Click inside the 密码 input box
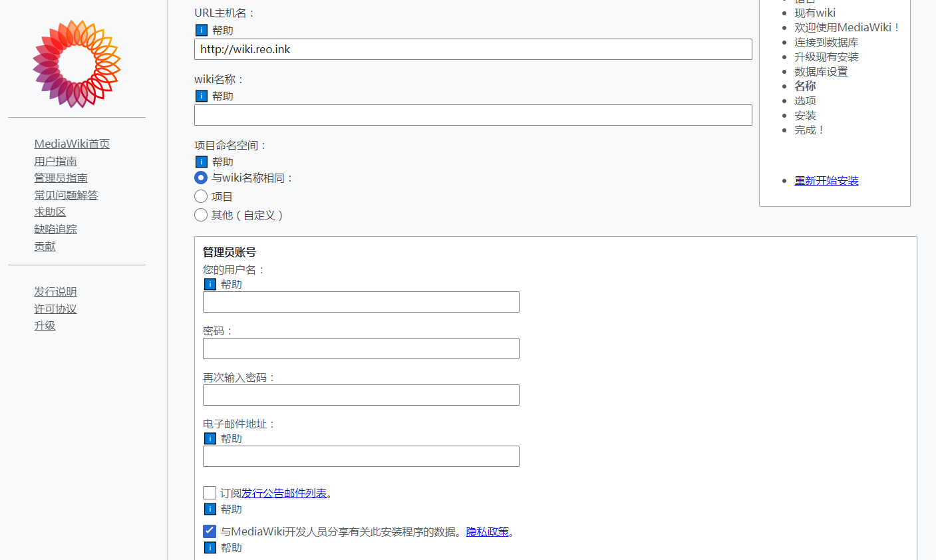The height and width of the screenshot is (560, 936). [361, 349]
